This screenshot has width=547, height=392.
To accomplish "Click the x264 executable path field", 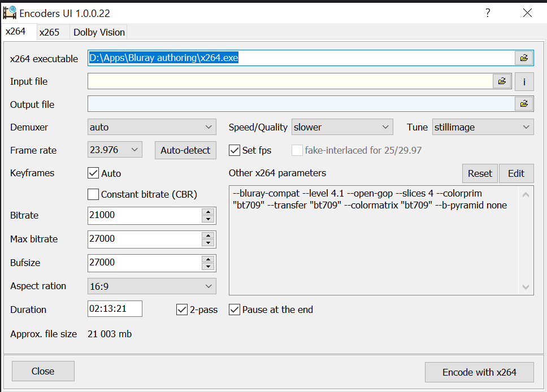I will pyautogui.click(x=301, y=58).
